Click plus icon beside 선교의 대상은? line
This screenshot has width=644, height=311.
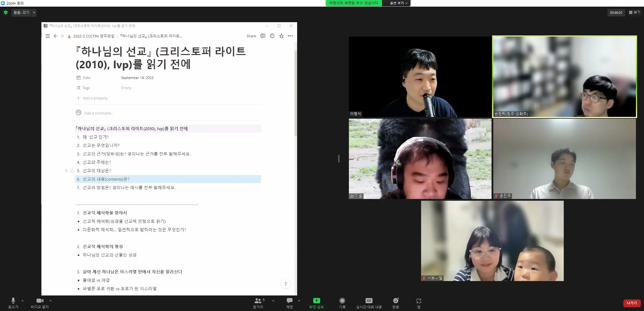(x=66, y=171)
